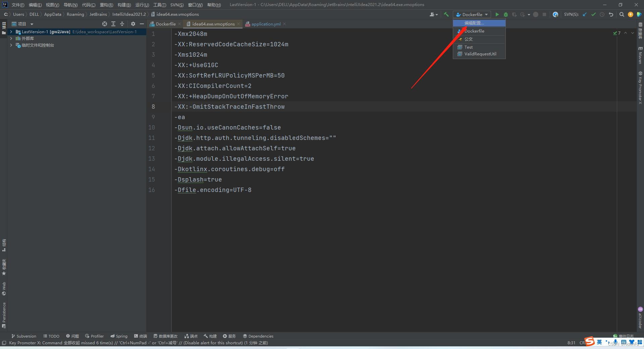Open dropdown arrow next to profiler run icon

(x=529, y=14)
